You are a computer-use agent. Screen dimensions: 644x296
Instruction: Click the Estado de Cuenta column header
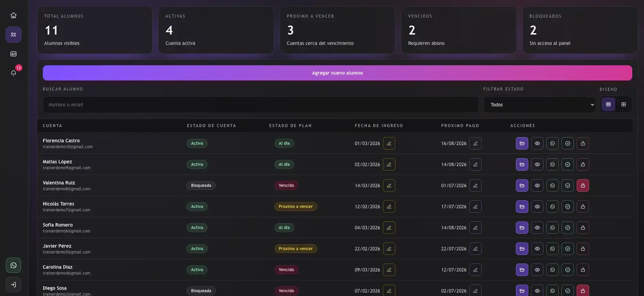pos(211,126)
